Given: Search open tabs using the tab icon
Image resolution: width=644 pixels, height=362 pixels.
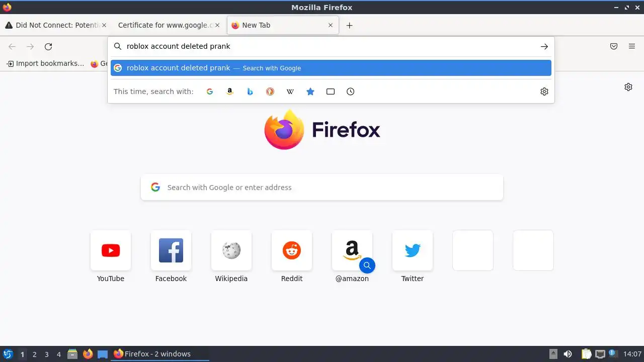Looking at the screenshot, I should tap(331, 92).
